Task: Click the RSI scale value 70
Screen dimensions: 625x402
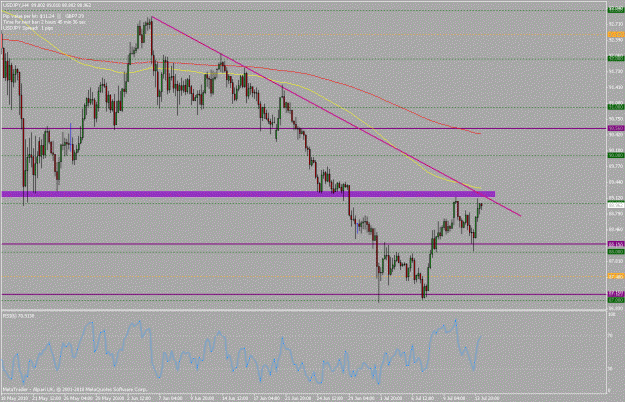Action: point(610,336)
